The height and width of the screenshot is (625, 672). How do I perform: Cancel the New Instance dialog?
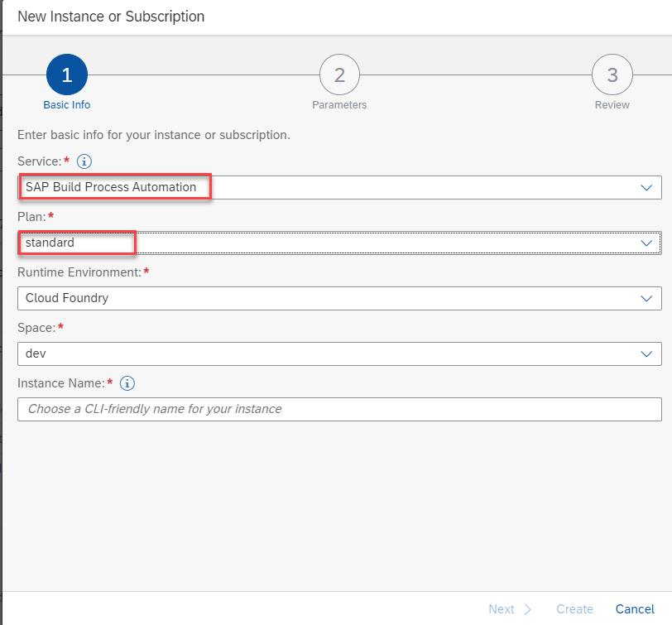(635, 609)
